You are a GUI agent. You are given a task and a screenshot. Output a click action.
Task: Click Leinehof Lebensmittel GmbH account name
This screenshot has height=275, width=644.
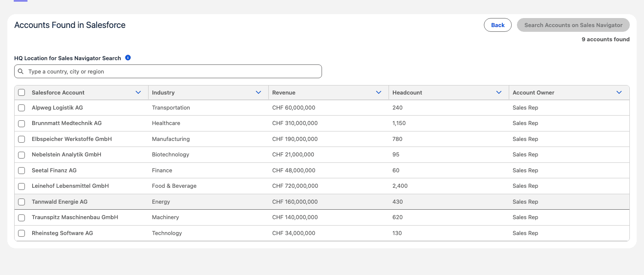coord(70,186)
